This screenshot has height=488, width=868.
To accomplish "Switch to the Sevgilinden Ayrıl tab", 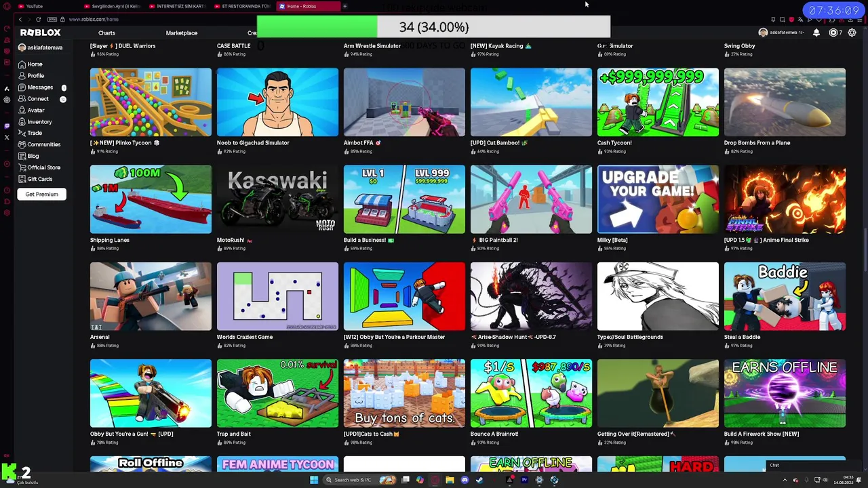I will click(111, 6).
